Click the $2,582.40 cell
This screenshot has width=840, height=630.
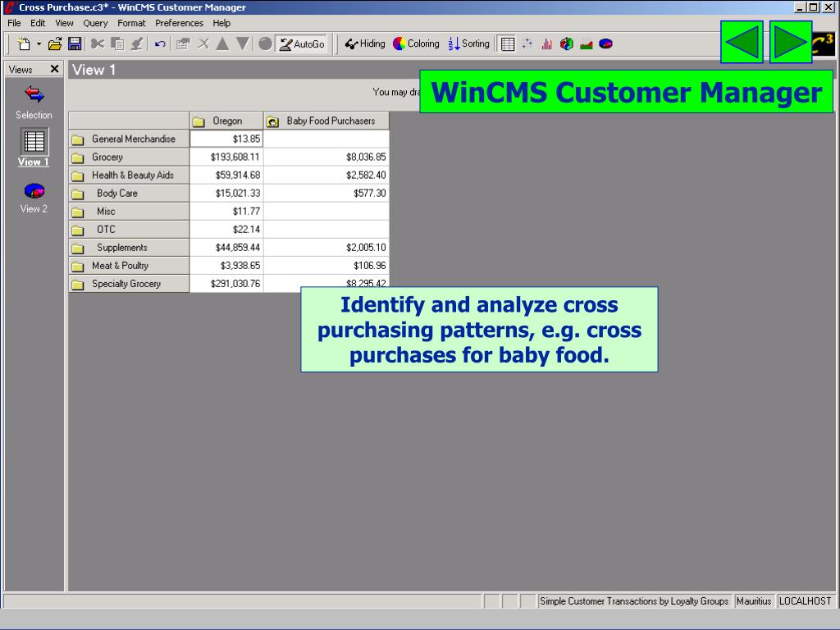[x=326, y=176]
